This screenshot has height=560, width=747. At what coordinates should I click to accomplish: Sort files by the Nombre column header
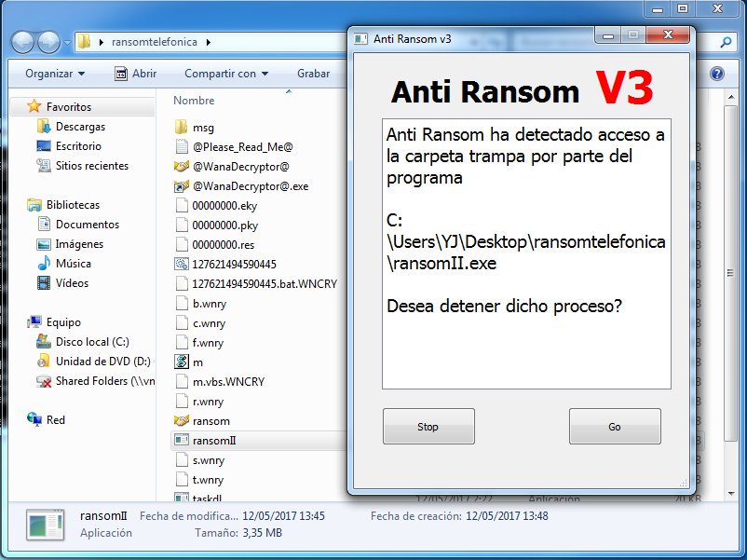194,101
